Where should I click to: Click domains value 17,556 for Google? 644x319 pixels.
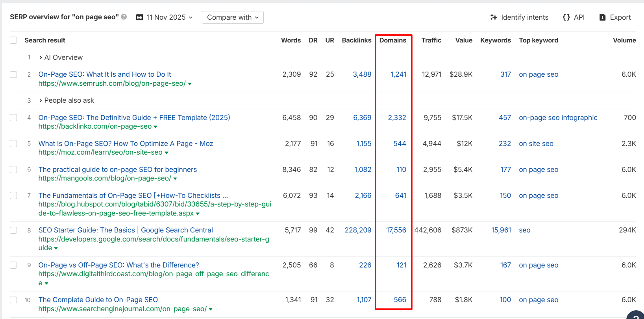tap(396, 230)
